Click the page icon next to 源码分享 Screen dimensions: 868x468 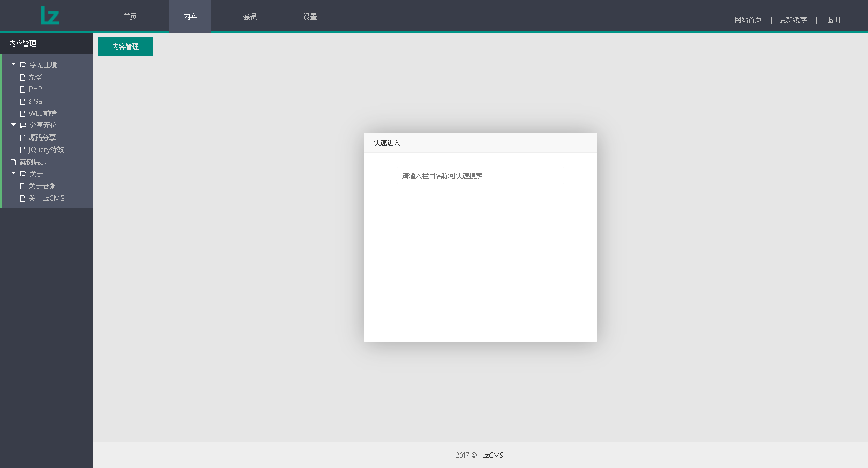coord(23,138)
